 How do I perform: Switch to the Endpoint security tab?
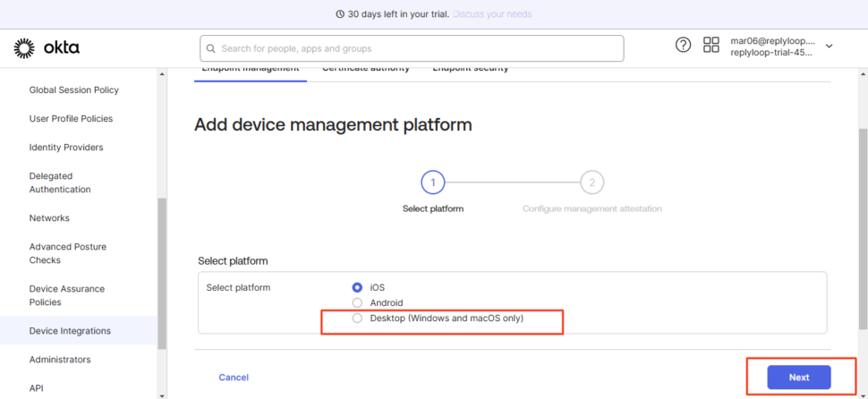[x=471, y=69]
